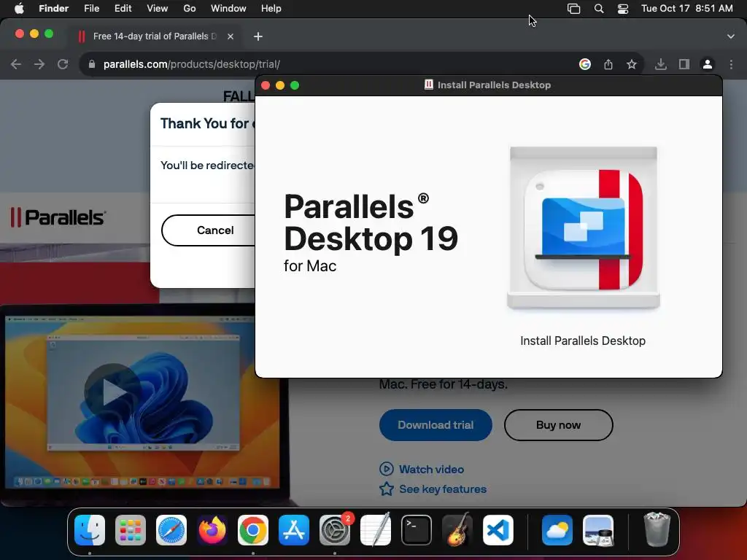The width and height of the screenshot is (747, 560).
Task: Click the Install Parallels Desktop caption
Action: (583, 341)
